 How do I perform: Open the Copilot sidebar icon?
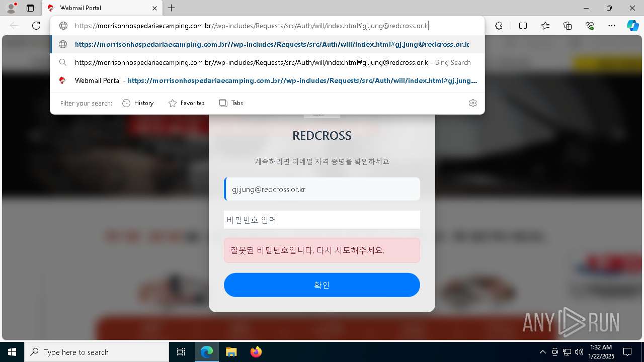click(632, 26)
